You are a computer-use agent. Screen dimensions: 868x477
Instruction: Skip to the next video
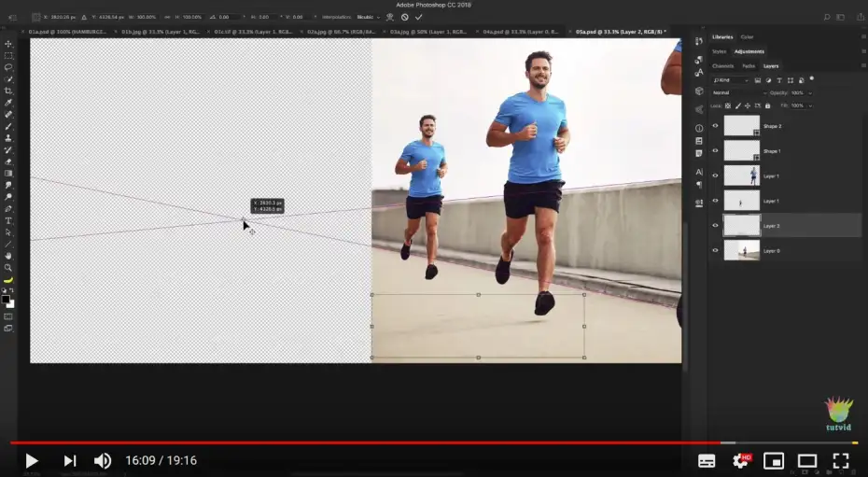(x=70, y=460)
